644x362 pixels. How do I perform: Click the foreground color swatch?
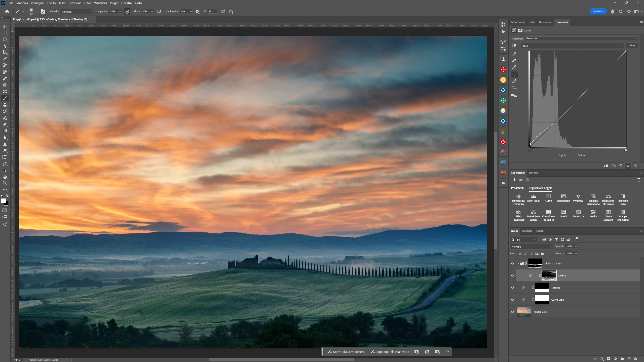4,201
